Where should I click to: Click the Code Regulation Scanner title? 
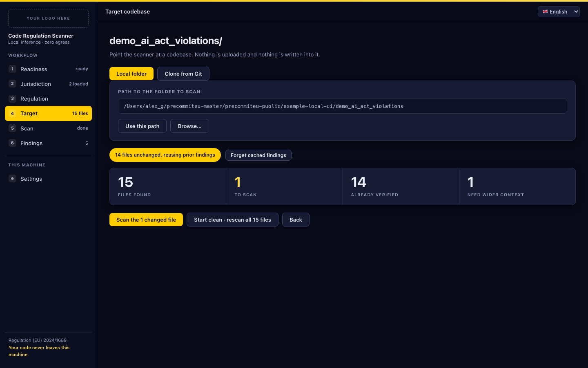point(41,36)
